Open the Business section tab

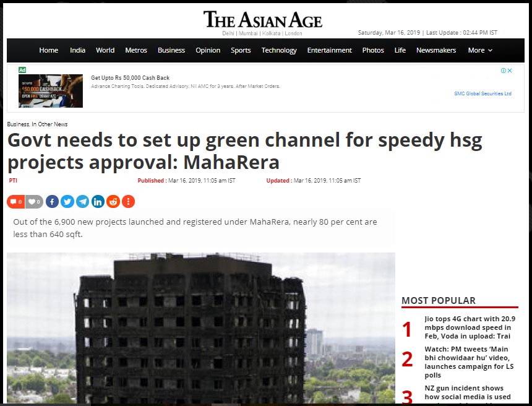tap(171, 50)
